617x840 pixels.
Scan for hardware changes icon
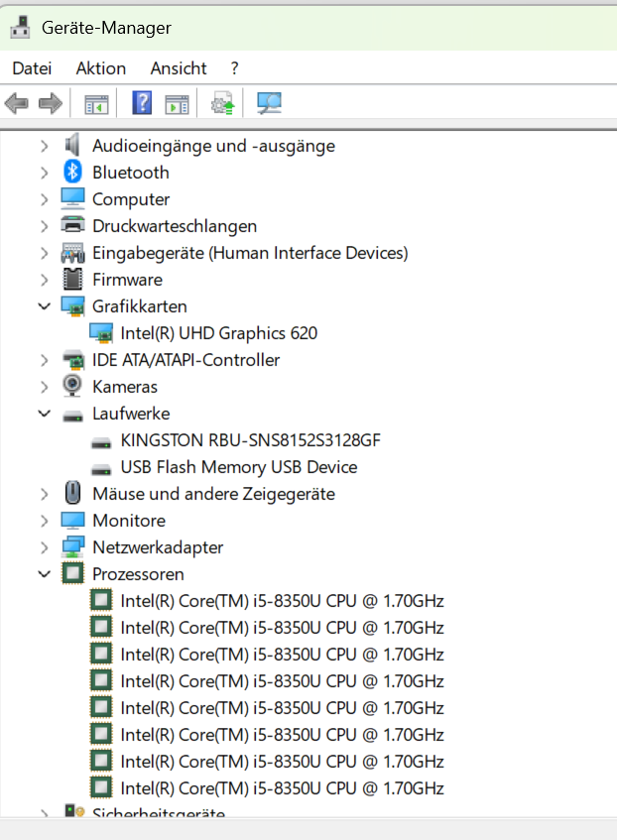coord(269,103)
